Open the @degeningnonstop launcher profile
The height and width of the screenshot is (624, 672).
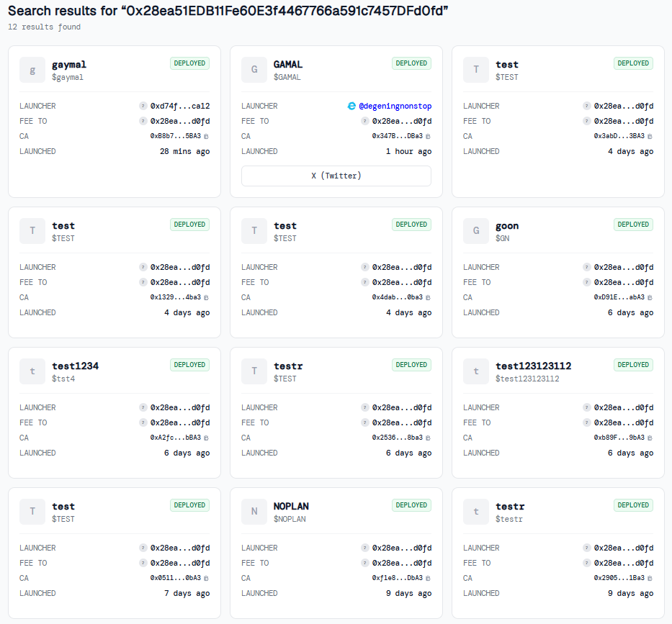pyautogui.click(x=395, y=107)
